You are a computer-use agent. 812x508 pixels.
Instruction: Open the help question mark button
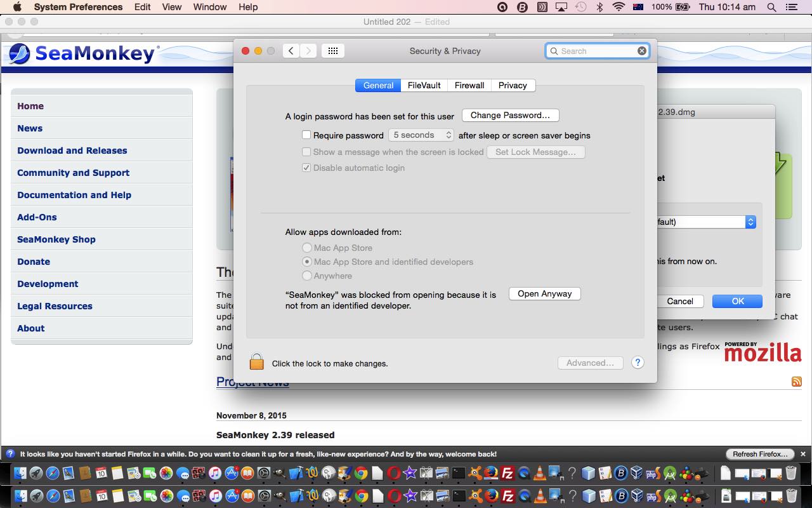(638, 362)
